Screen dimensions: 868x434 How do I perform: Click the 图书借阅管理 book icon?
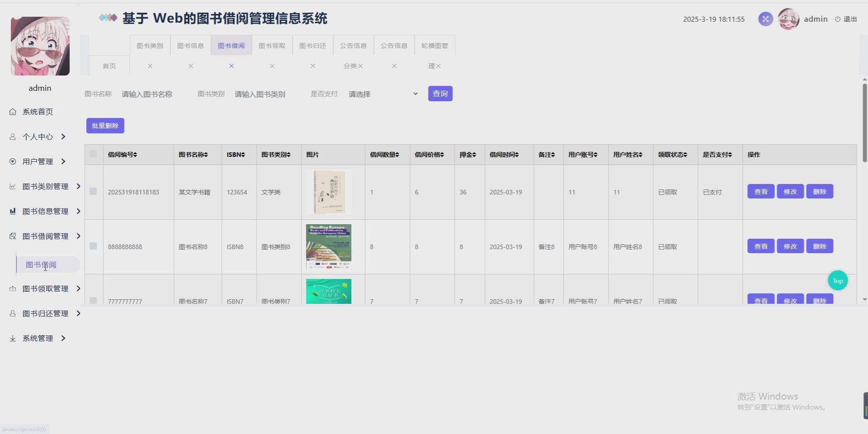tap(12, 236)
